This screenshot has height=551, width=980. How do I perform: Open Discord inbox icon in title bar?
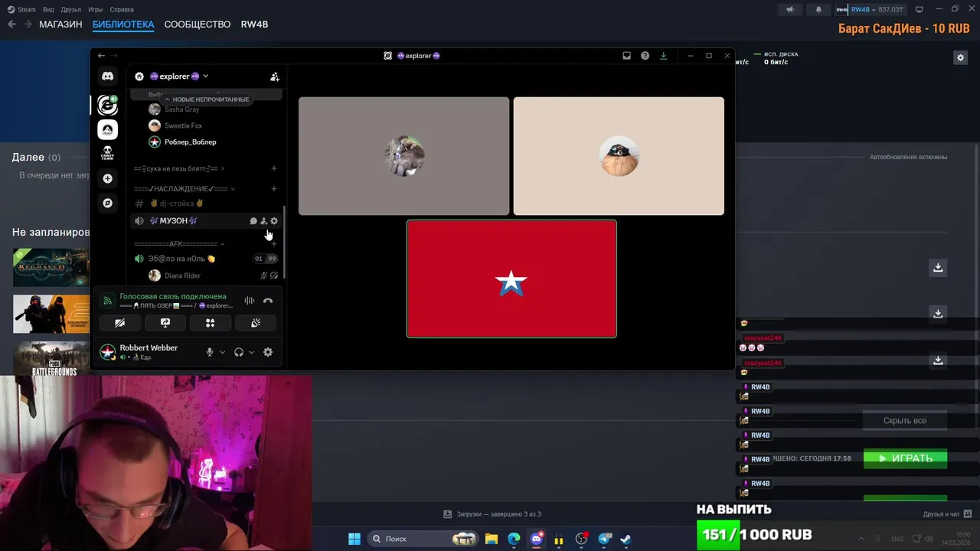pyautogui.click(x=626, y=56)
